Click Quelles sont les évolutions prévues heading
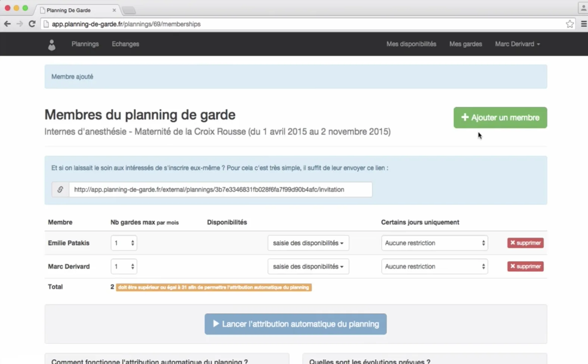The height and width of the screenshot is (364, 588). click(370, 361)
